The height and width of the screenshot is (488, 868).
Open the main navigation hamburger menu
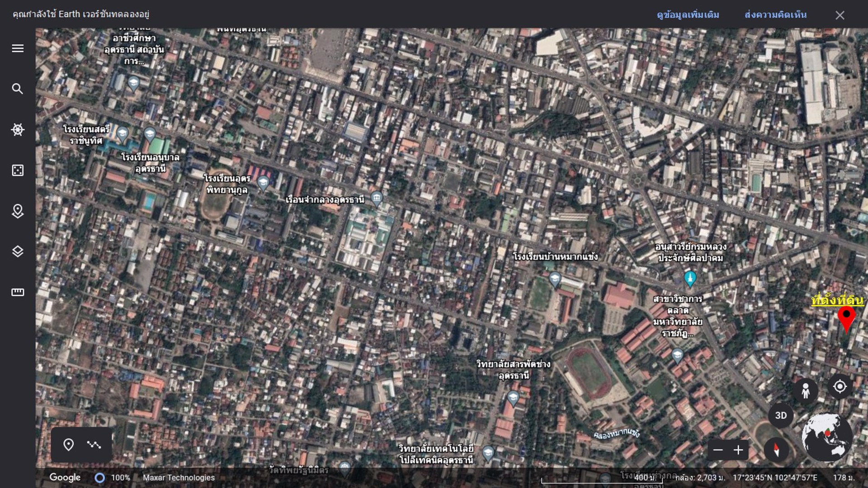[x=17, y=48]
